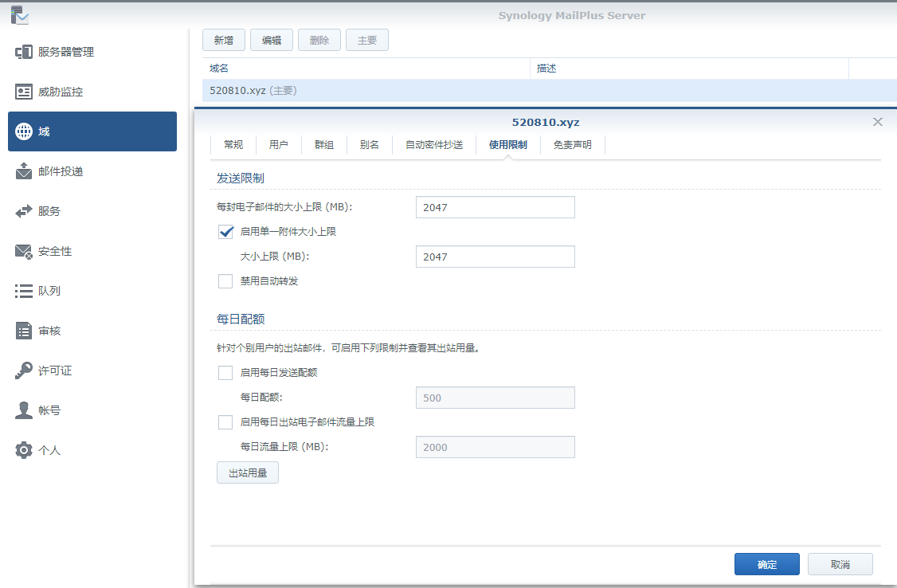
Task: Click the Security (安全性) envelope icon
Action: point(24,251)
